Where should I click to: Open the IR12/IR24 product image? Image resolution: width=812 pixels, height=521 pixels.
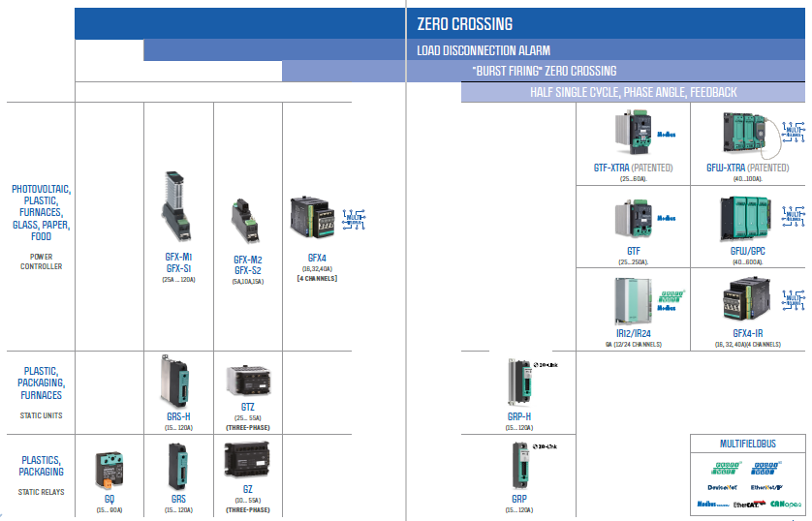point(634,301)
